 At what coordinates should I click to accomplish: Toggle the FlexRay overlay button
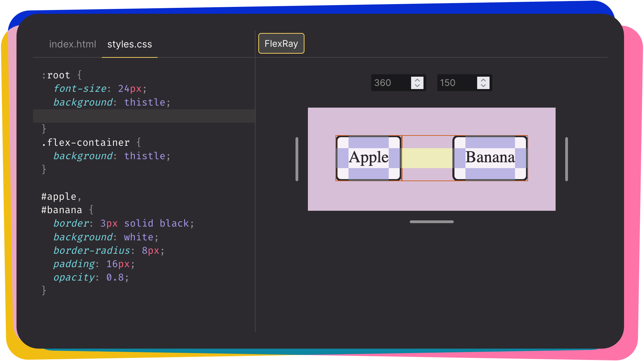[x=281, y=43]
